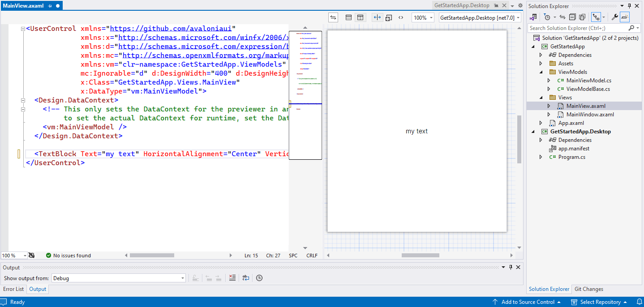Click Collapse All in Solution Explorer
Viewport: 644px width, 307px height.
click(572, 17)
